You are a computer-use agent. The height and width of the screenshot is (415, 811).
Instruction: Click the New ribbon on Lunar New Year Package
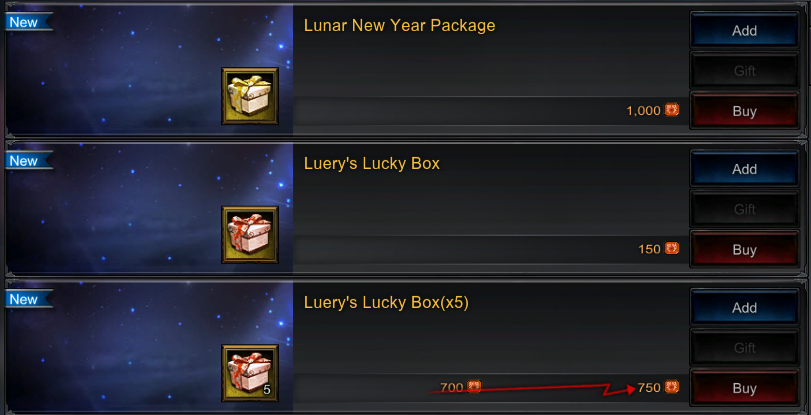pyautogui.click(x=28, y=22)
